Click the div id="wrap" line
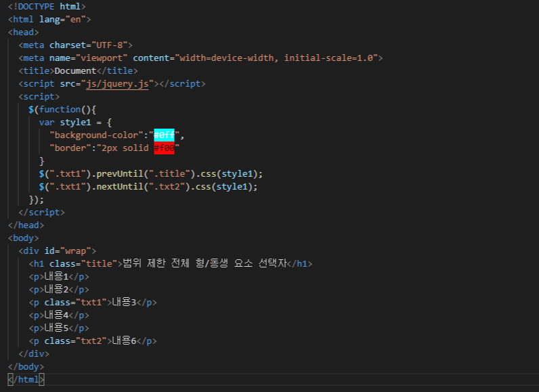This screenshot has height=392, width=539. [x=57, y=251]
